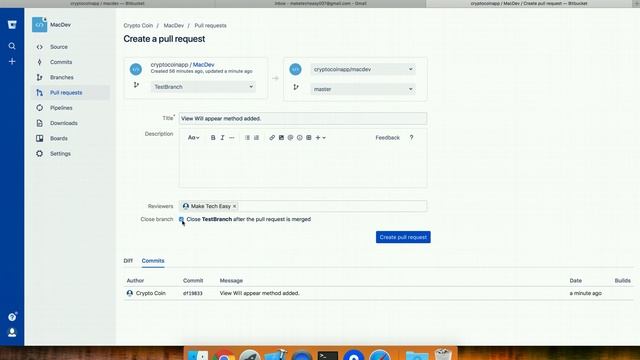640x360 pixels.
Task: Open the master destination branch dropdown
Action: pyautogui.click(x=362, y=89)
